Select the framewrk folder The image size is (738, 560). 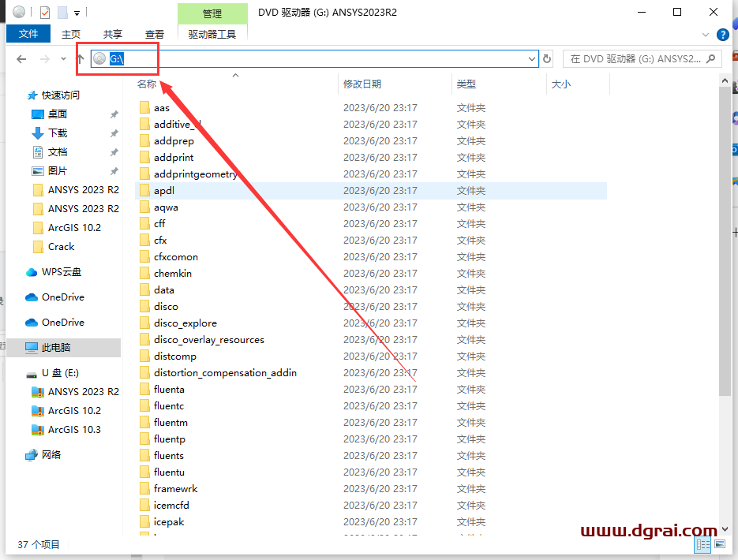point(175,488)
